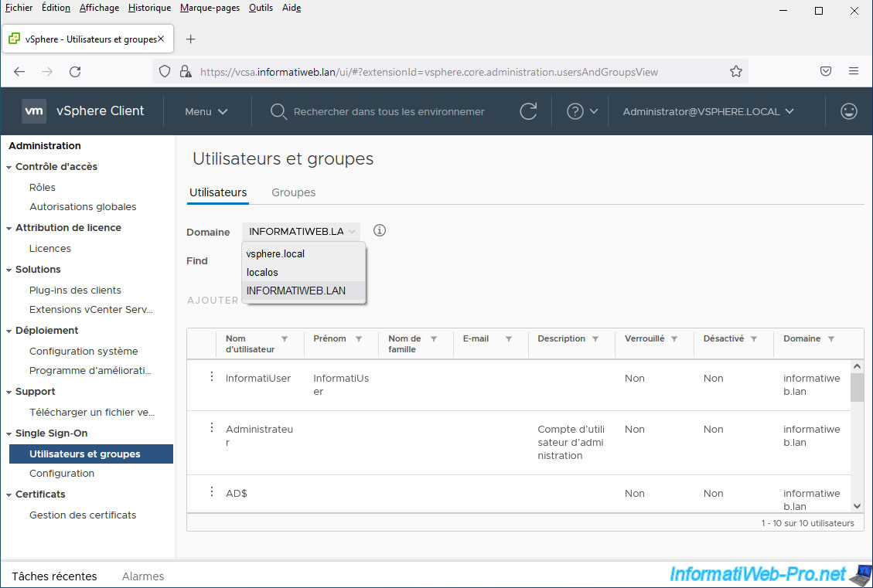Viewport: 873px width, 588px height.
Task: Filter the Verrouillé column
Action: coord(674,338)
